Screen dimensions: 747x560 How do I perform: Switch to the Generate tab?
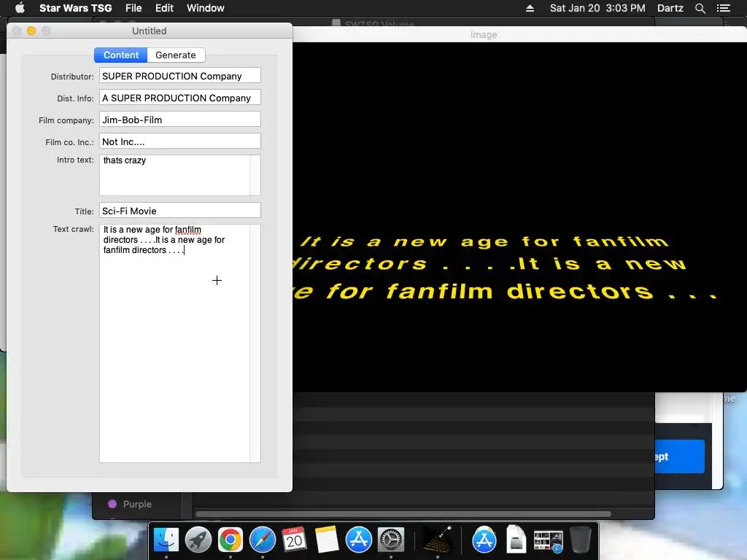pyautogui.click(x=176, y=55)
